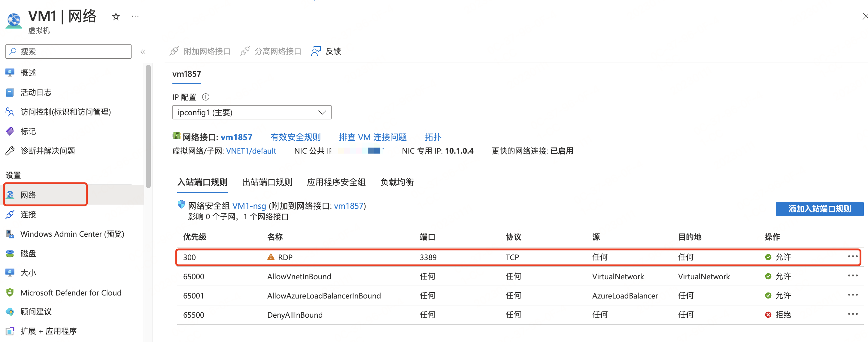The image size is (868, 342).
Task: Click the 优先级 column header
Action: (x=195, y=237)
